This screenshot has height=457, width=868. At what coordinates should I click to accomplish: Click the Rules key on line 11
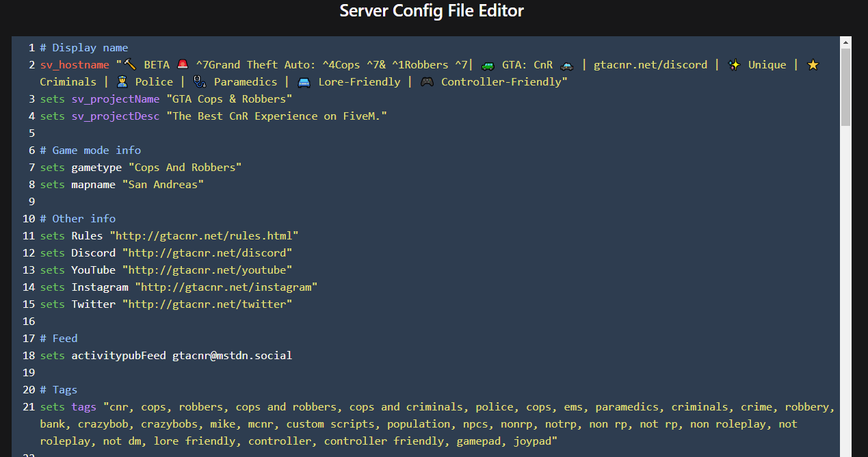[88, 236]
